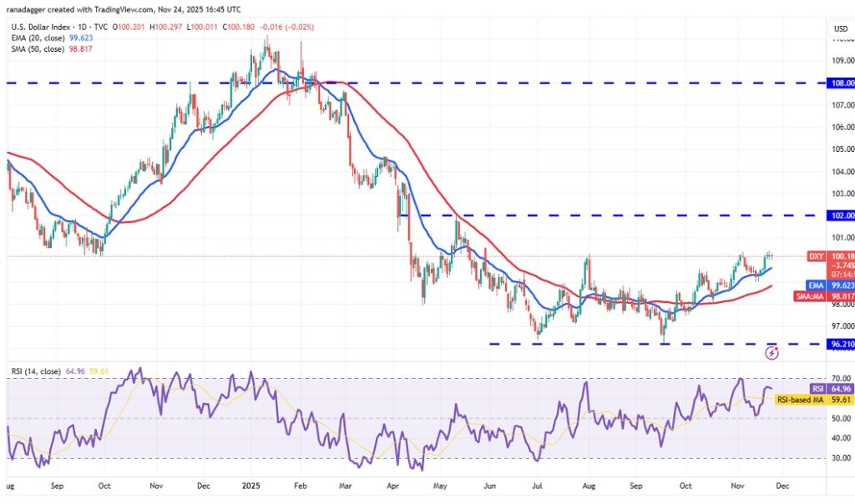Click the 70.00 RSI overbought level label
The width and height of the screenshot is (855, 504).
tap(840, 379)
